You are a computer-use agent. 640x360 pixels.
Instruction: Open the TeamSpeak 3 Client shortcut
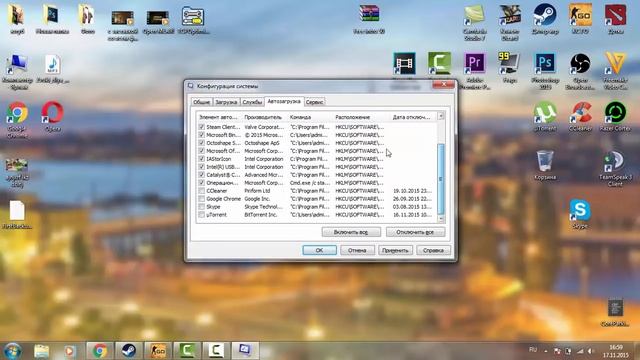615,162
